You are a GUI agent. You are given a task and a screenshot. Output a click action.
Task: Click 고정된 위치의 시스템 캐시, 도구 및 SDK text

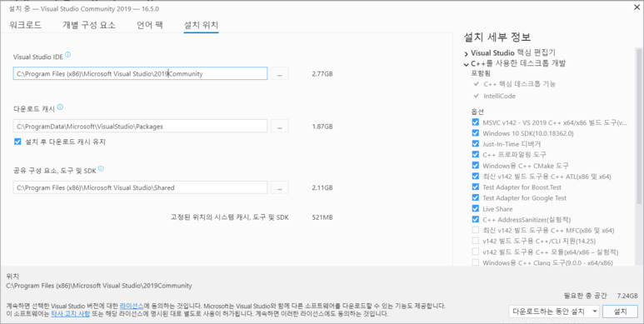pos(230,217)
